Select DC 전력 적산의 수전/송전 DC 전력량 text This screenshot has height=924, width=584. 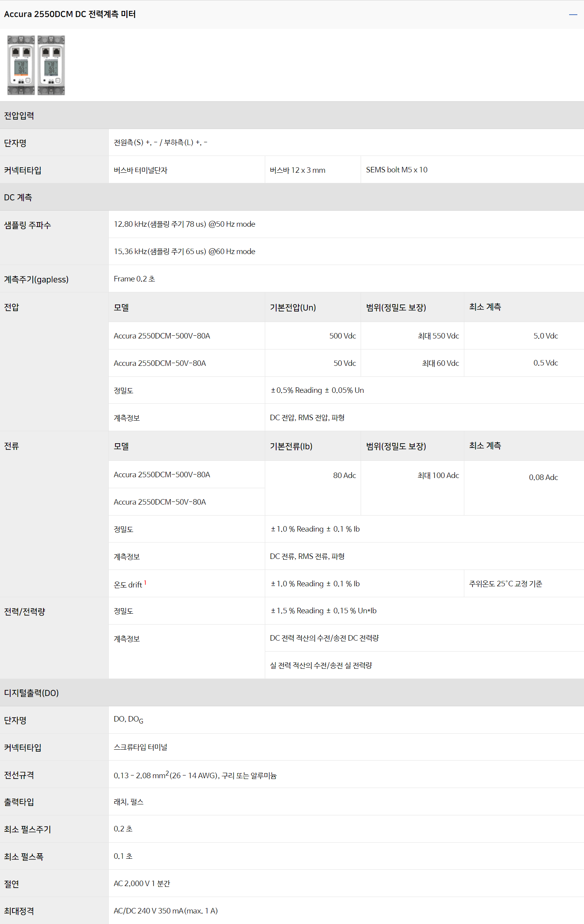[324, 638]
